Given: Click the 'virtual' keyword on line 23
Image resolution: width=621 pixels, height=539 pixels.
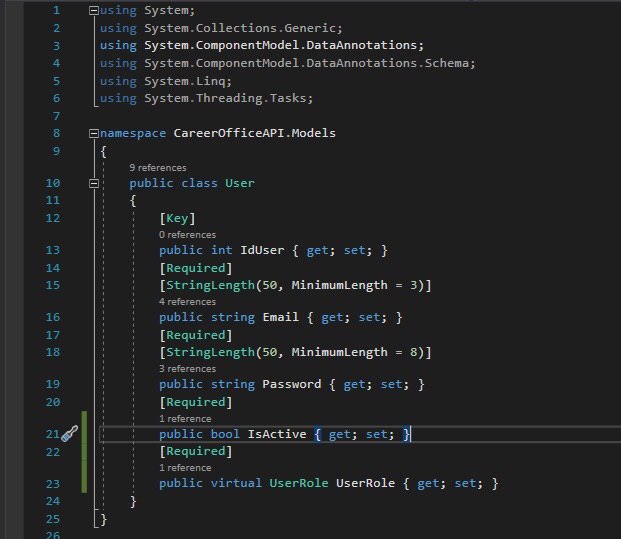Looking at the screenshot, I should pyautogui.click(x=236, y=483).
